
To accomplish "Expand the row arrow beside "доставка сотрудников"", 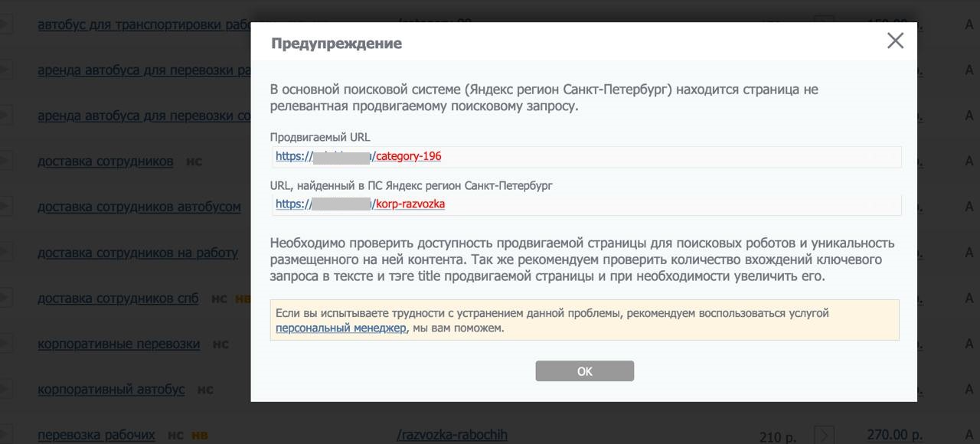I will [x=5, y=162].
